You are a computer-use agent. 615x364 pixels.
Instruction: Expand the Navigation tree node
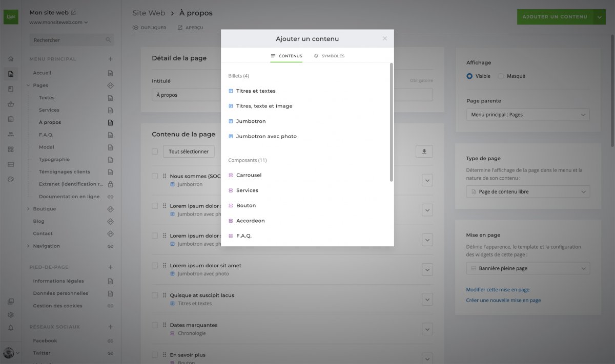28,246
